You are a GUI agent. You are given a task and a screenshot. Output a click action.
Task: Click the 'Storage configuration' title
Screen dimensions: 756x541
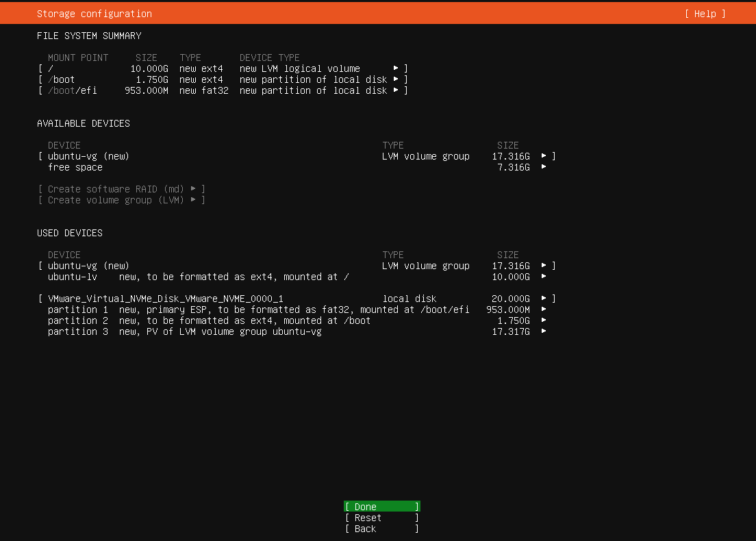tap(94, 14)
